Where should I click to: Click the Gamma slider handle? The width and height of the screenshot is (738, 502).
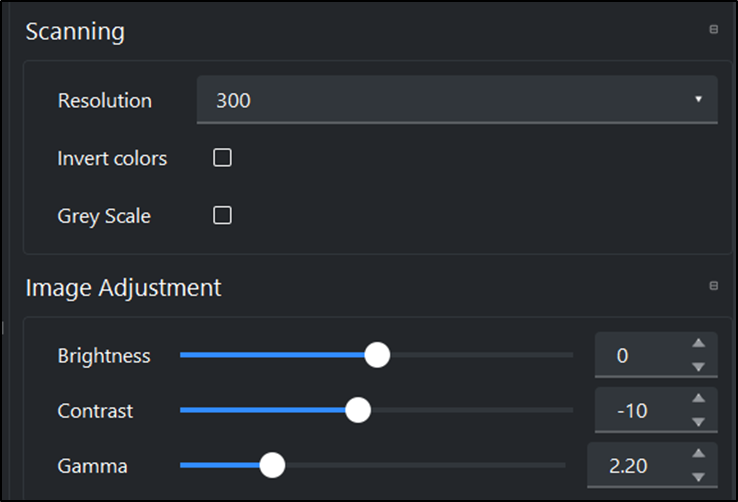(272, 465)
